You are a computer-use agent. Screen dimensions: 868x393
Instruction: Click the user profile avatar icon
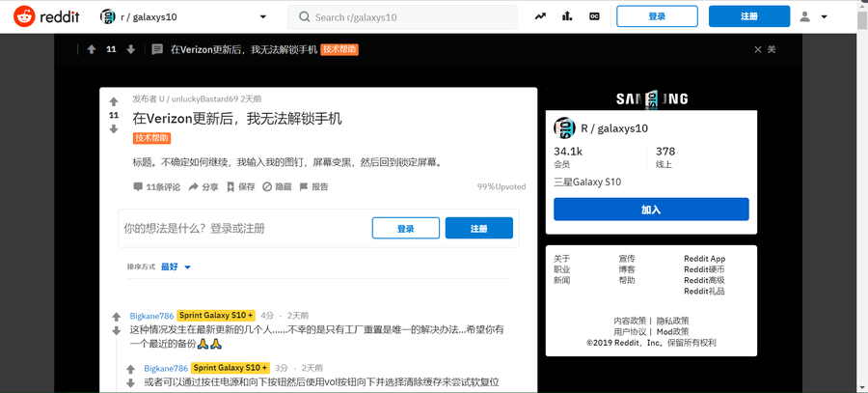coord(804,16)
